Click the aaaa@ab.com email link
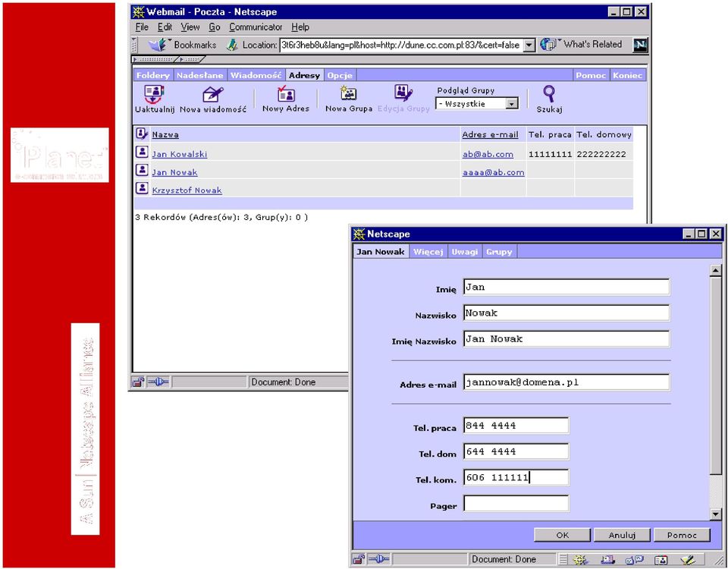The width and height of the screenshot is (728, 569). 493,172
